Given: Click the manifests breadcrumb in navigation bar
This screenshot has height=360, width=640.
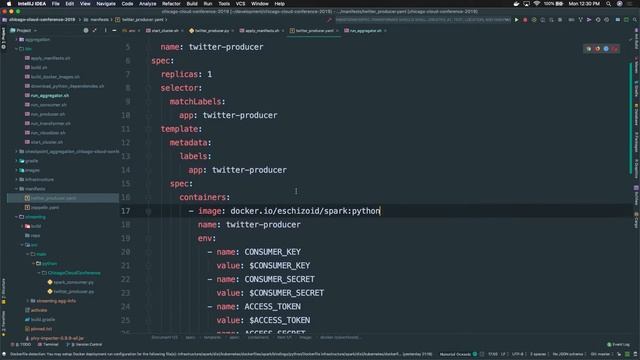Looking at the screenshot, I should 100,20.
